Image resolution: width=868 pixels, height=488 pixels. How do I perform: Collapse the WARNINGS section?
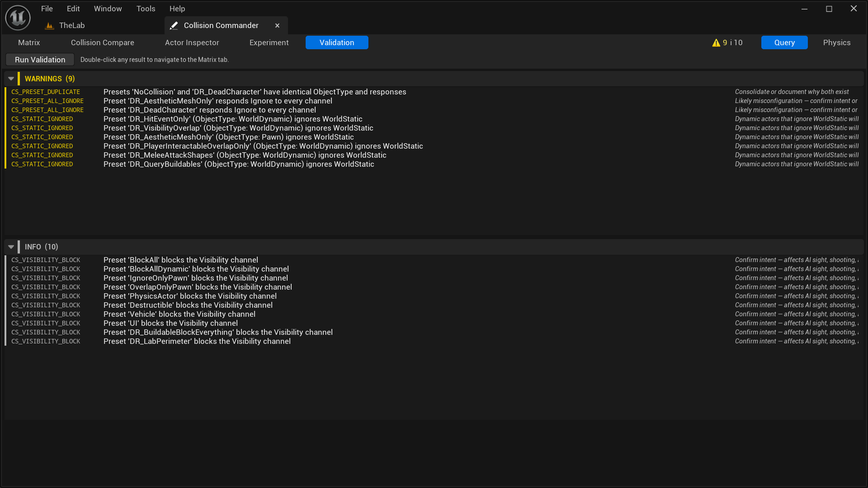tap(10, 78)
